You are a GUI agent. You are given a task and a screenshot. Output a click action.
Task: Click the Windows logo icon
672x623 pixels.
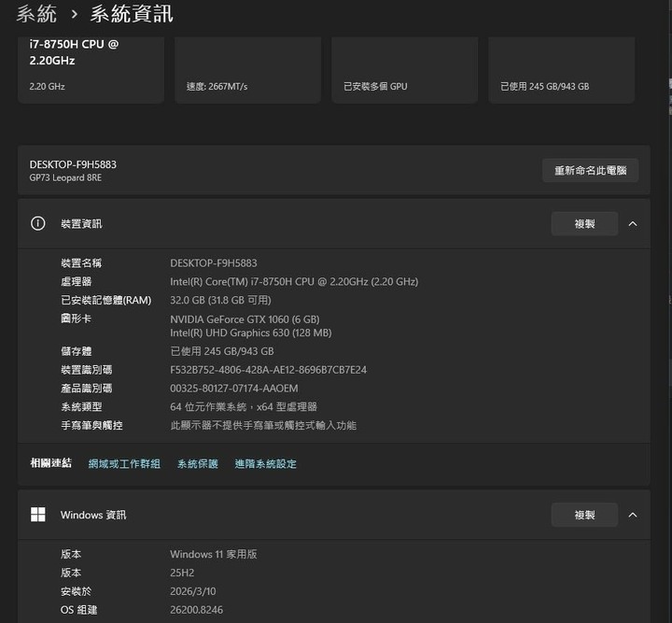point(37,515)
